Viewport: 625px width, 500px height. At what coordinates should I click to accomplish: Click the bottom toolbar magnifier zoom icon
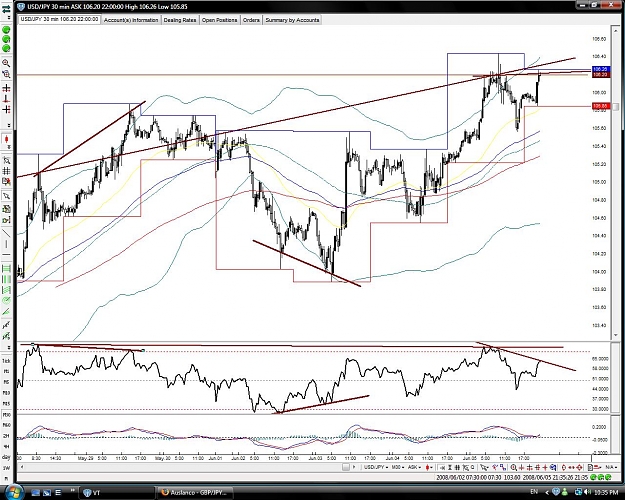pyautogui.click(x=514, y=467)
